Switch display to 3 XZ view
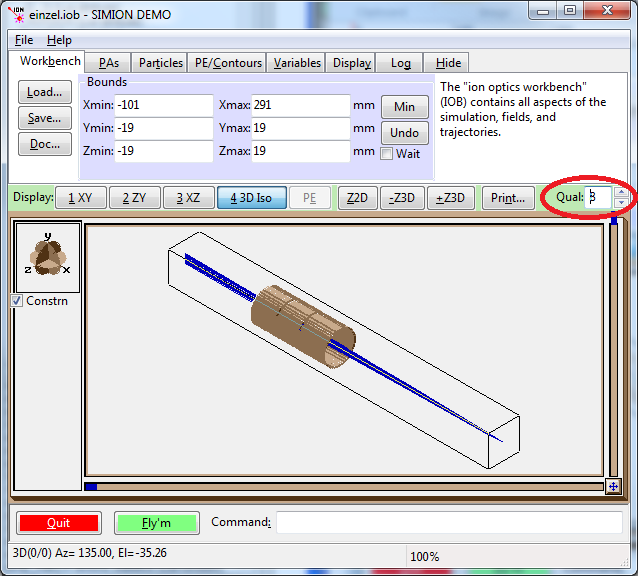The height and width of the screenshot is (576, 638). coord(188,198)
